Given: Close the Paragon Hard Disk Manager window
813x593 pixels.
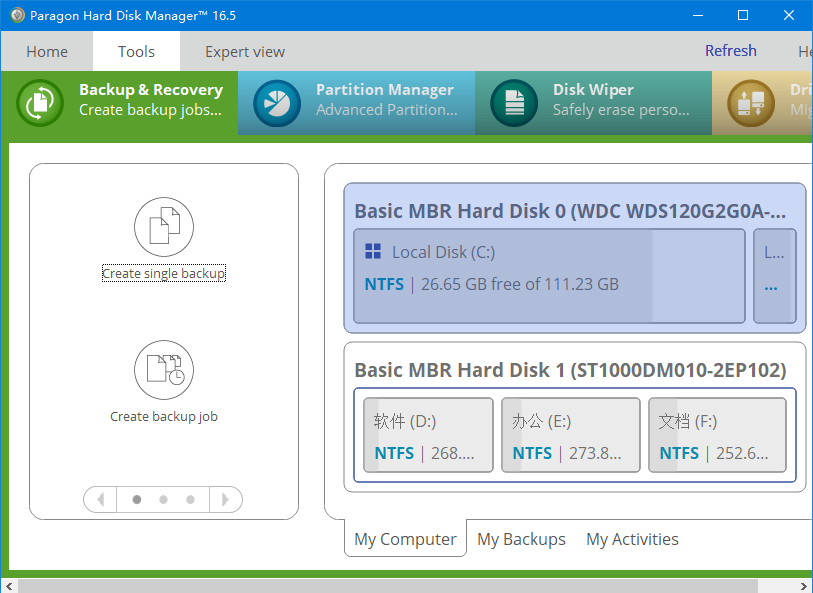Looking at the screenshot, I should [789, 15].
